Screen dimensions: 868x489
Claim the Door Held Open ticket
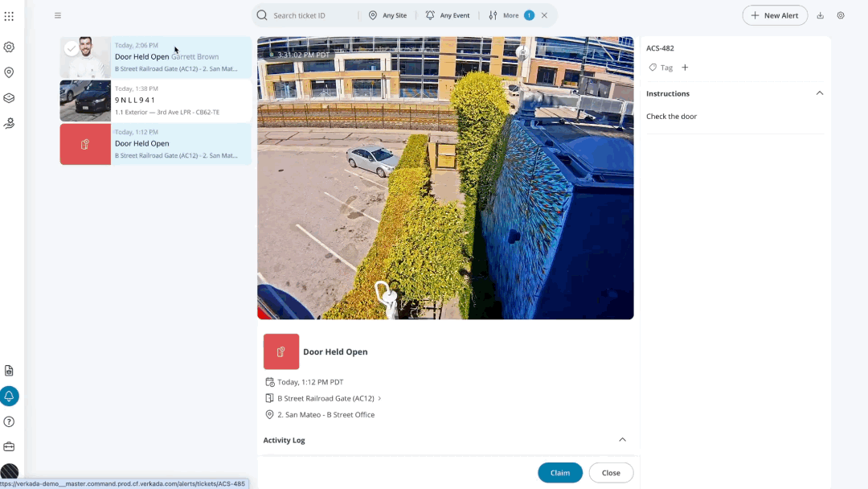tap(560, 473)
